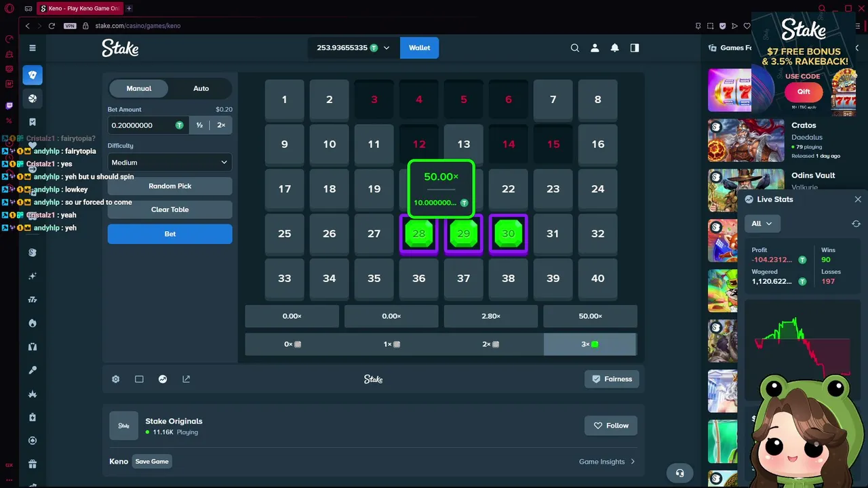Viewport: 868px width, 488px height.
Task: Open game settings gear below the board
Action: coord(115,380)
